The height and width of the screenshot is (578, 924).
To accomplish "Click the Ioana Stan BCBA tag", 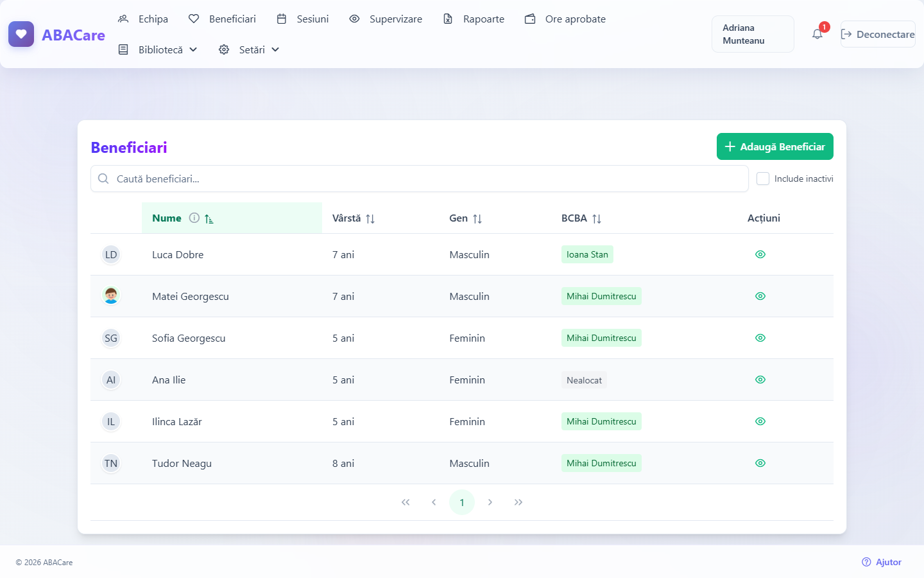I will pos(587,254).
